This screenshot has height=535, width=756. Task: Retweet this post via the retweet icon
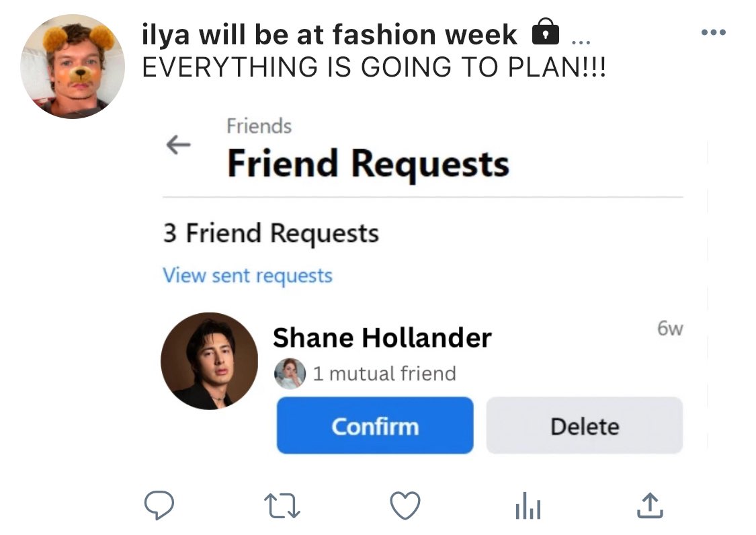[x=282, y=505]
